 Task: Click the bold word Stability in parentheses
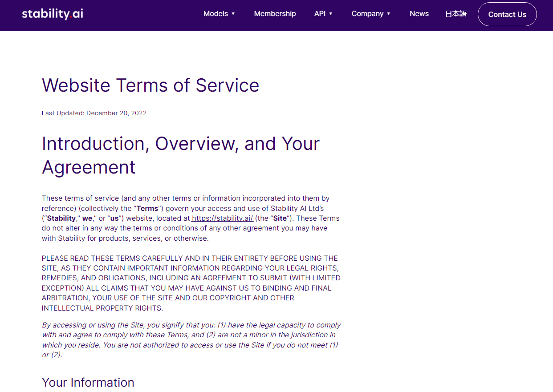61,218
